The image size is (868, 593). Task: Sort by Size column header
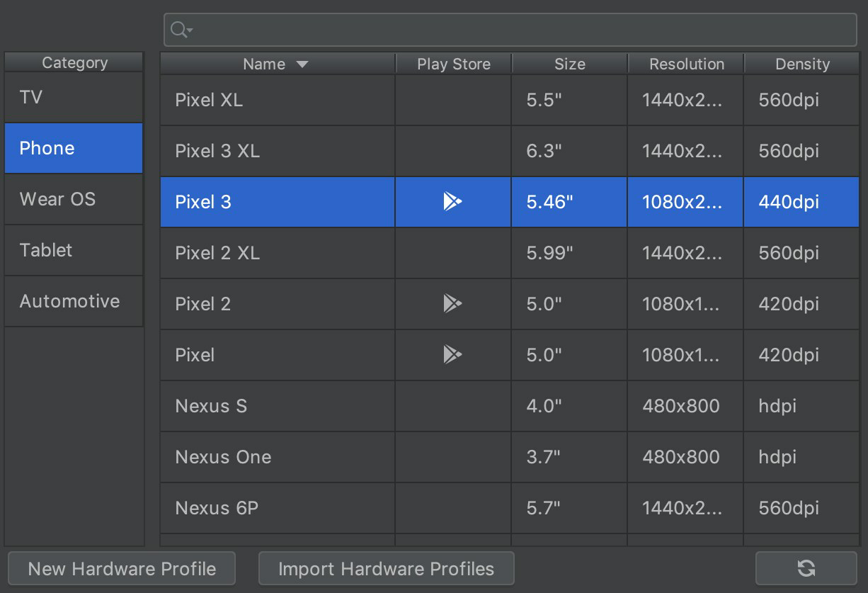570,64
